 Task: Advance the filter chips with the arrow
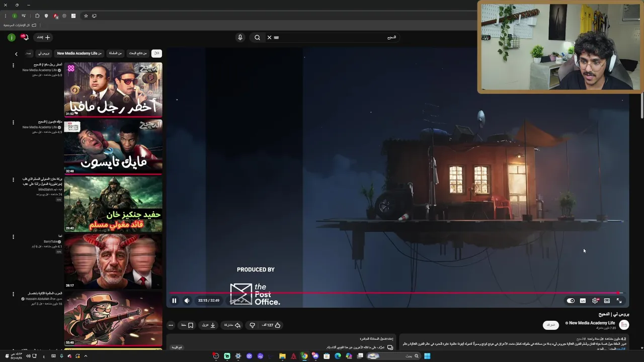point(16,53)
